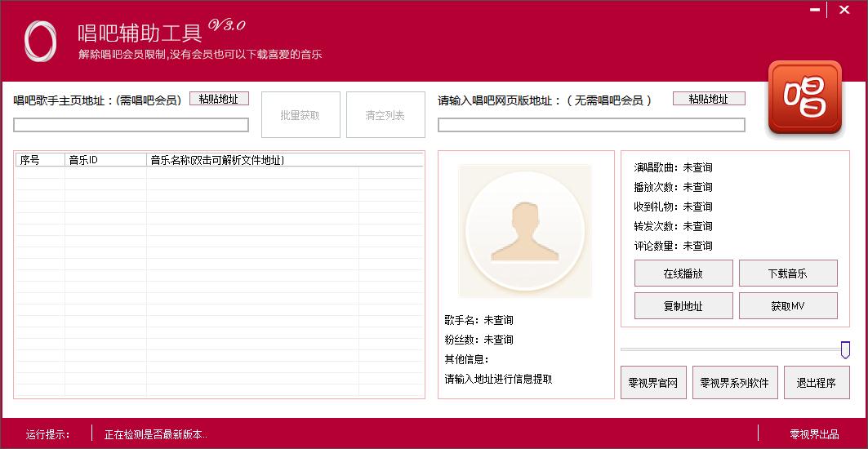Focus the singer homepage address input field
Screen dimensions: 868x449
pyautogui.click(x=131, y=125)
